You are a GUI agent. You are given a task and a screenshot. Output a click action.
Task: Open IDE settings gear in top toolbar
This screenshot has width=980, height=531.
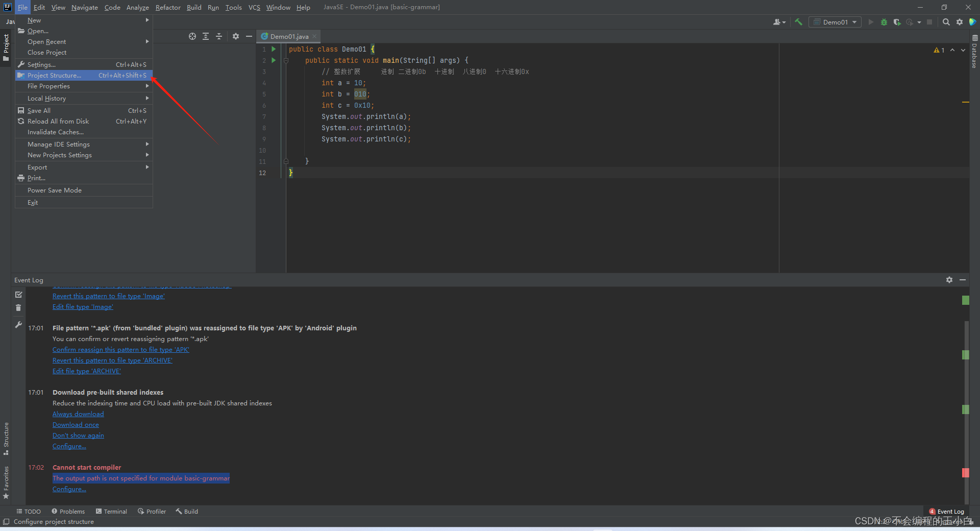click(960, 22)
